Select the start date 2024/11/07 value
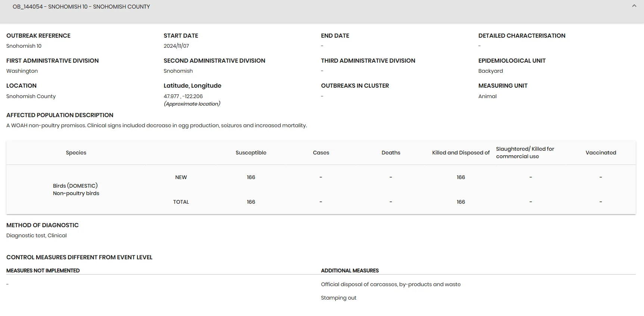 click(176, 46)
